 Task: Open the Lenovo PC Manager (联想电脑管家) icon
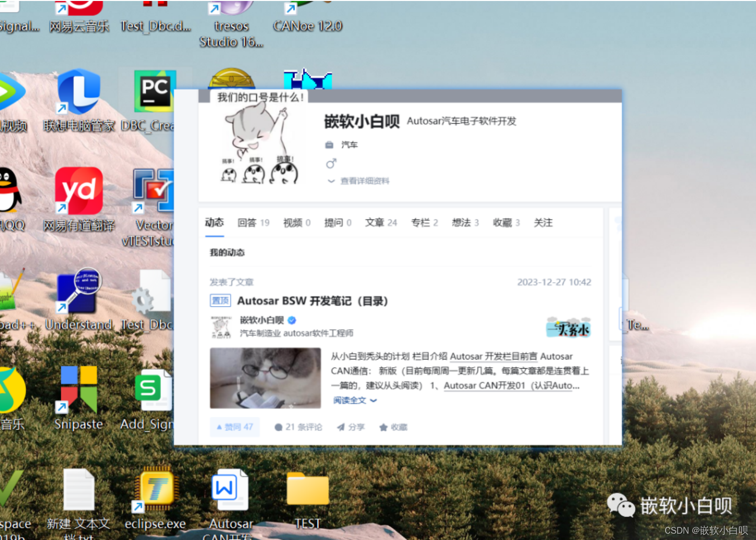79,101
